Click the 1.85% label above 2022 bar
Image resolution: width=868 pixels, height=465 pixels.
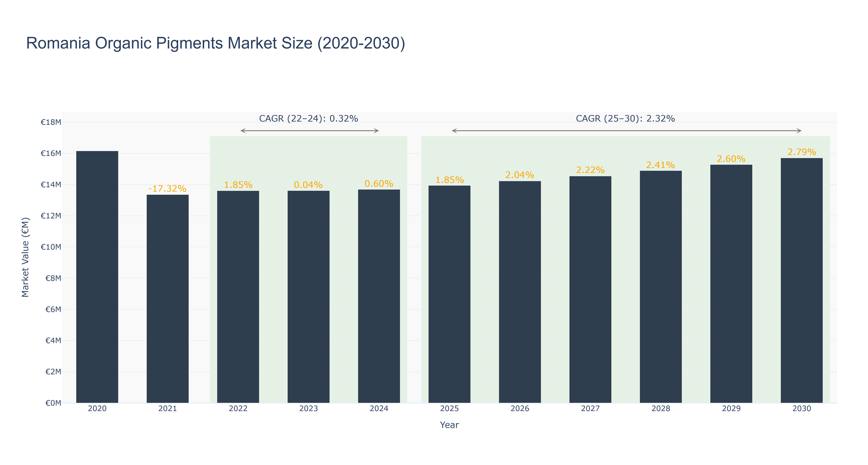click(x=238, y=185)
